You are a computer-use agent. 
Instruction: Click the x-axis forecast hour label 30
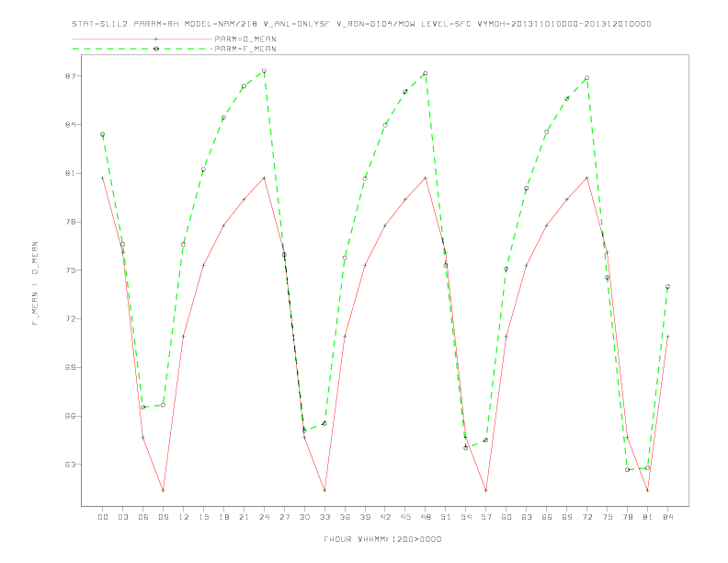[x=304, y=517]
